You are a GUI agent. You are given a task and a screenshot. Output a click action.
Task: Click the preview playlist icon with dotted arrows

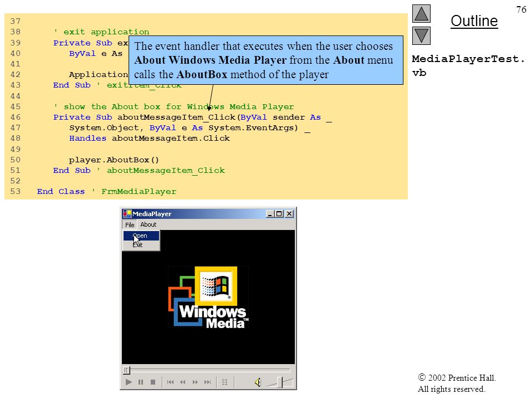[x=224, y=382]
